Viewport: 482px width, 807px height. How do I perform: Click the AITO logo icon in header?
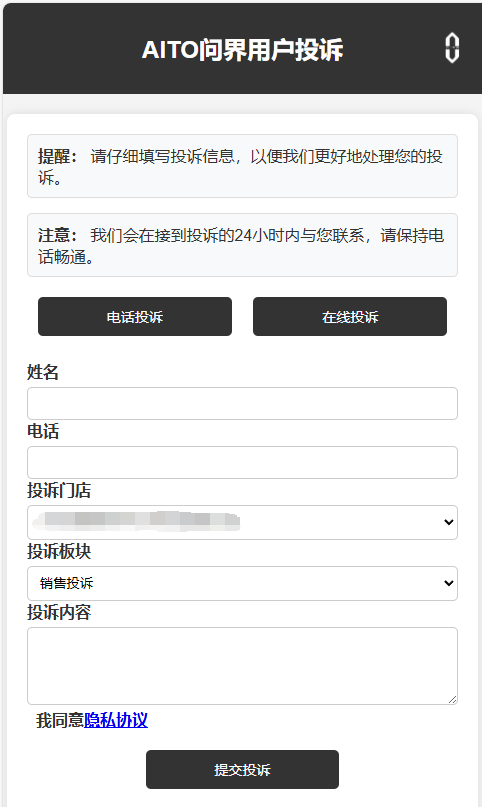tap(452, 48)
